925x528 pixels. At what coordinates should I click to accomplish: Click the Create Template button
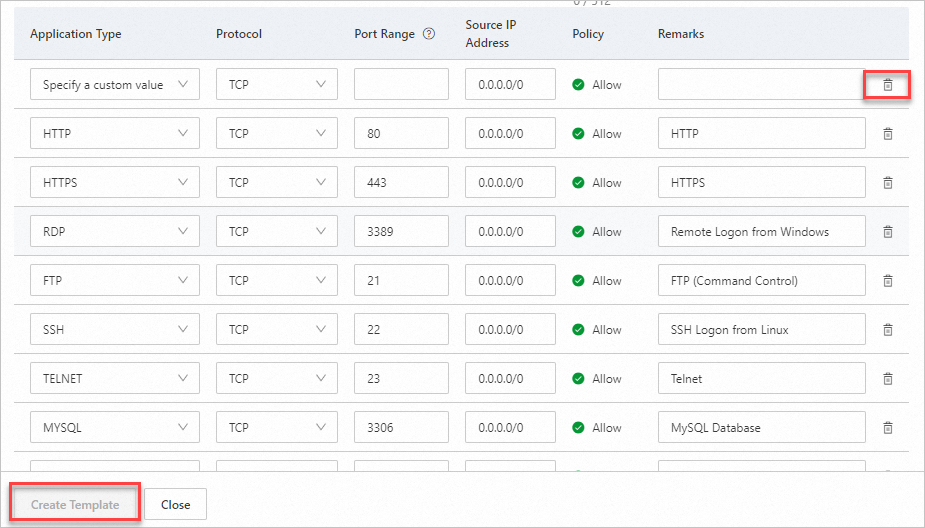[75, 505]
